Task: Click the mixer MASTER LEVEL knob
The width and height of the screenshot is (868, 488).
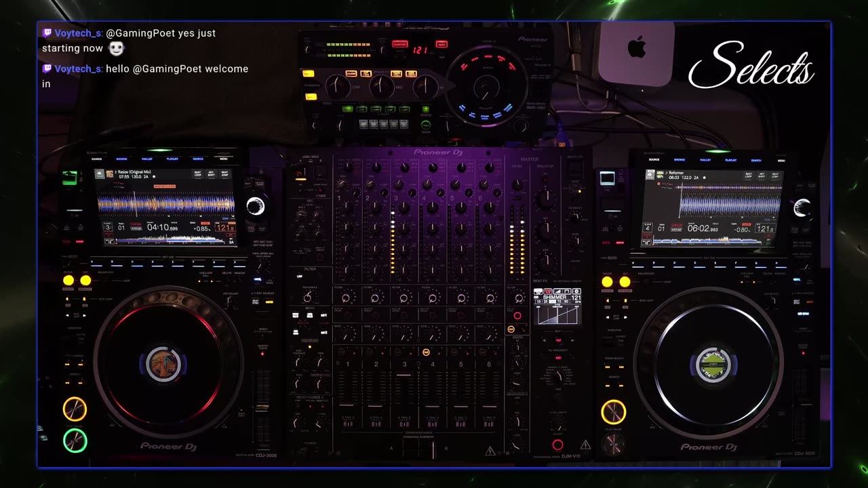Action: point(517,184)
